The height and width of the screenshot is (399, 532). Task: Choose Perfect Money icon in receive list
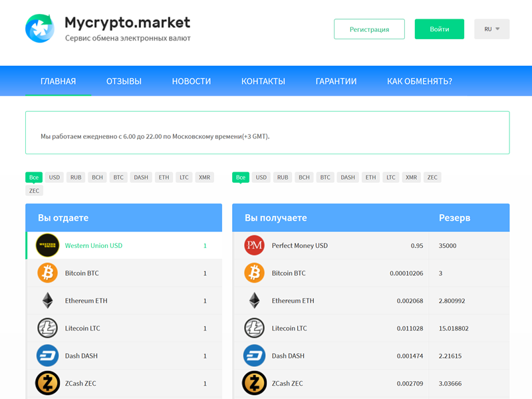tap(255, 245)
